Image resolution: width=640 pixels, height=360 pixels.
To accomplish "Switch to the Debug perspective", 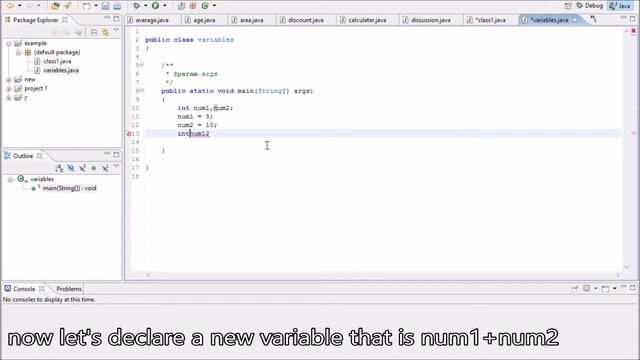I will 589,6.
